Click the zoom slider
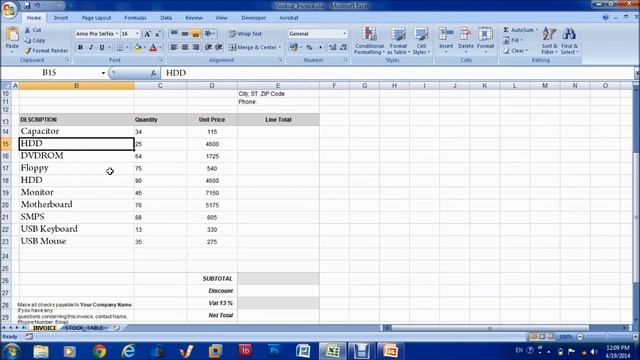The width and height of the screenshot is (640, 360). (606, 337)
